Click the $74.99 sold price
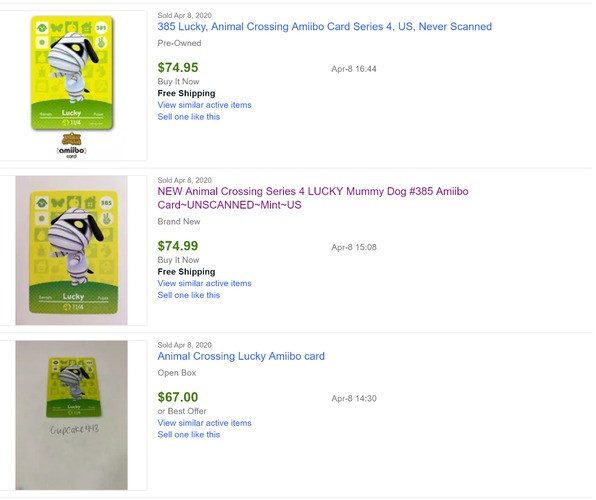596x500 pixels. click(178, 246)
